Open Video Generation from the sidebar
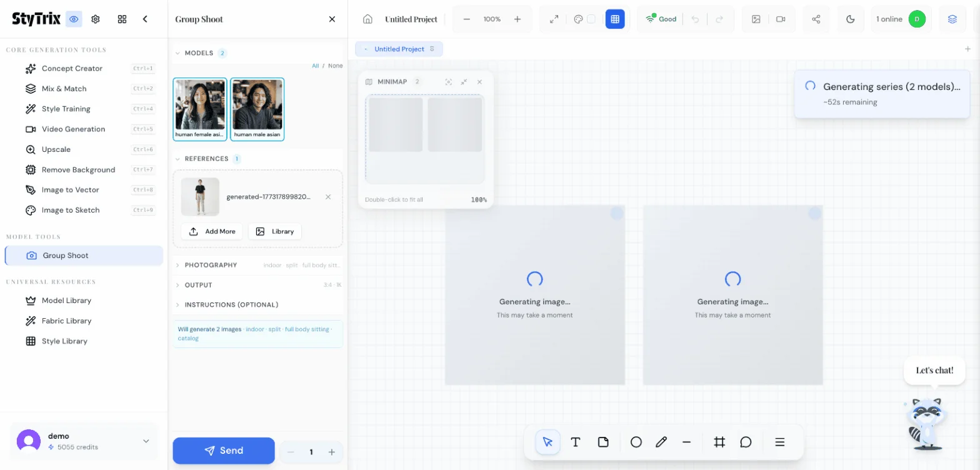This screenshot has width=980, height=470. (73, 129)
